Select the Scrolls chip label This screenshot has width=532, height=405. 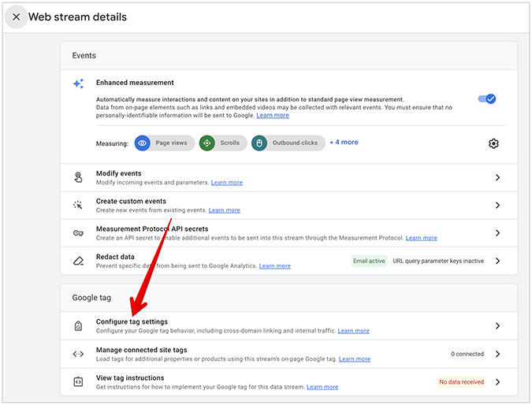click(x=229, y=143)
